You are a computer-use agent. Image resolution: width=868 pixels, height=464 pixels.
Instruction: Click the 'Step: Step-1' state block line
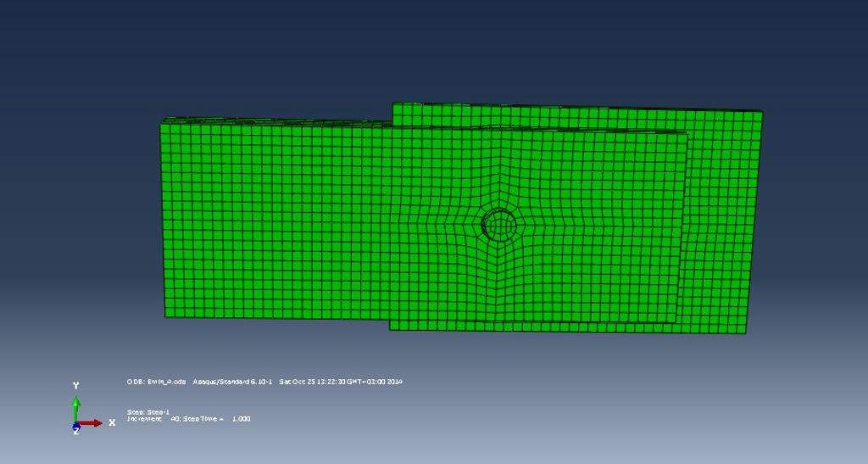coord(148,412)
